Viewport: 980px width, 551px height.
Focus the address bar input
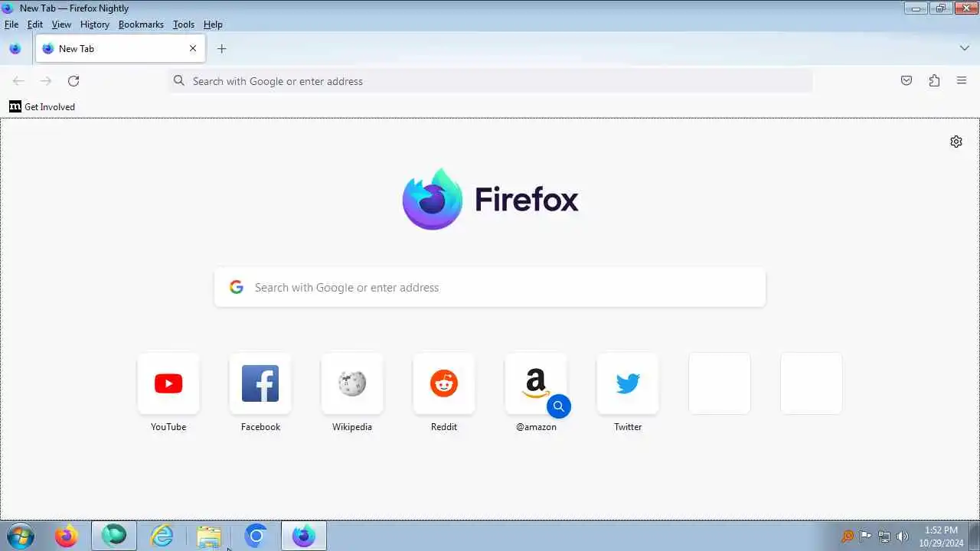490,81
